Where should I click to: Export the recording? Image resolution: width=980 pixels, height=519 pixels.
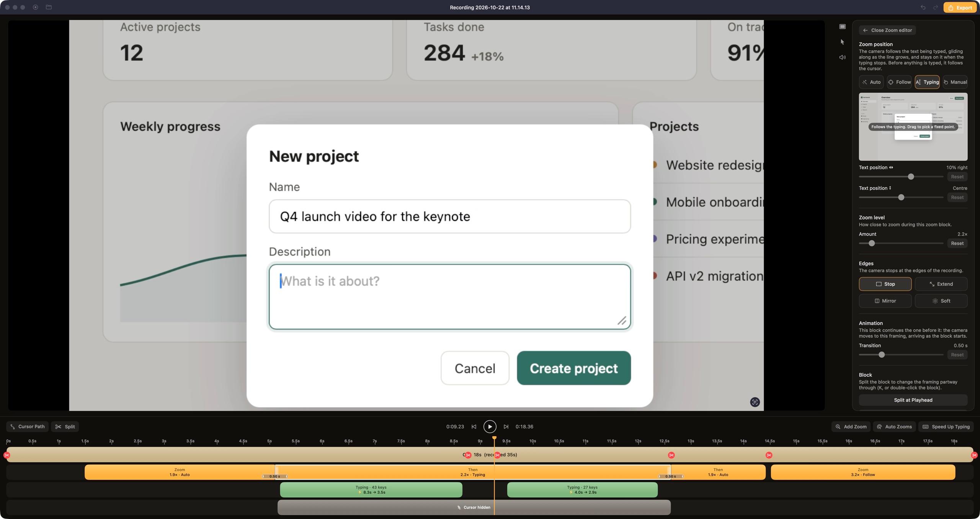(960, 7)
